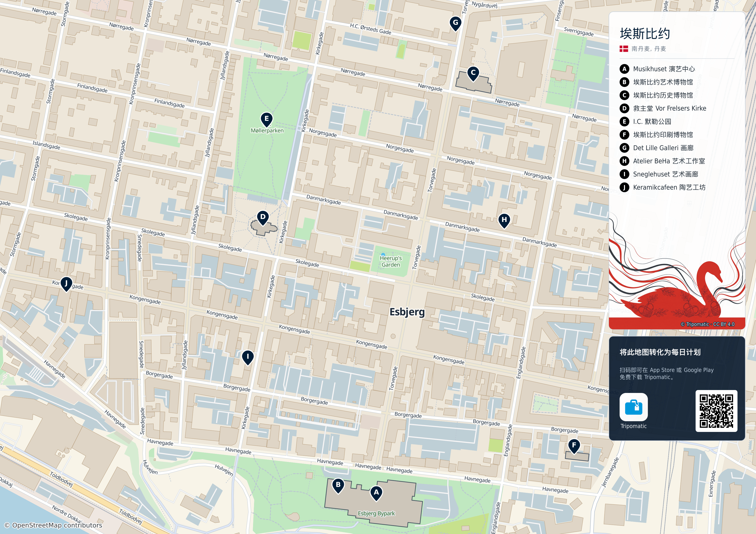This screenshot has width=756, height=534.
Task: Click the 南丹麦, 丹麦 region subtitle
Action: [x=649, y=49]
